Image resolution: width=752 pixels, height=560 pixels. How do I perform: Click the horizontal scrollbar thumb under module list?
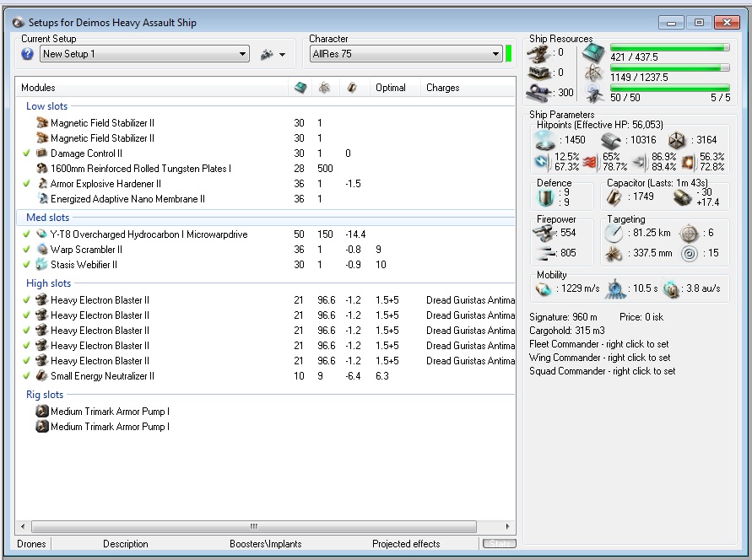point(254,526)
